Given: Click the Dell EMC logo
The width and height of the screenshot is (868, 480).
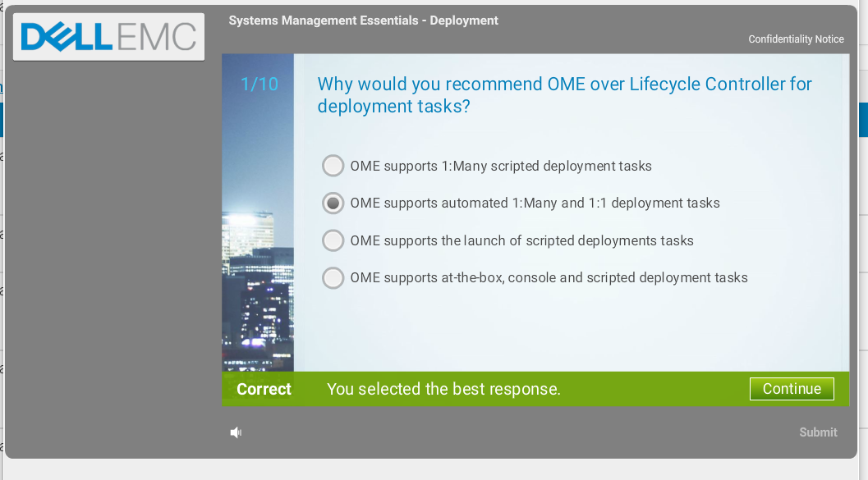Looking at the screenshot, I should [108, 37].
